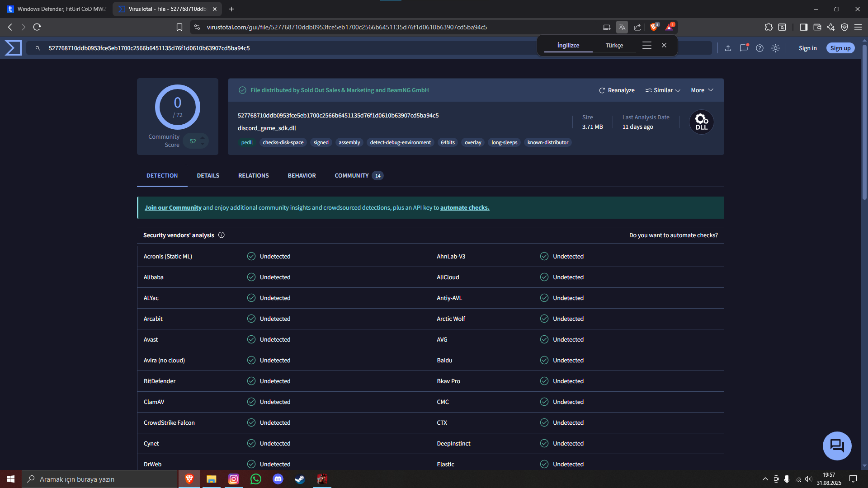Open Brave Wallet icon
Image resolution: width=868 pixels, height=488 pixels.
[817, 27]
